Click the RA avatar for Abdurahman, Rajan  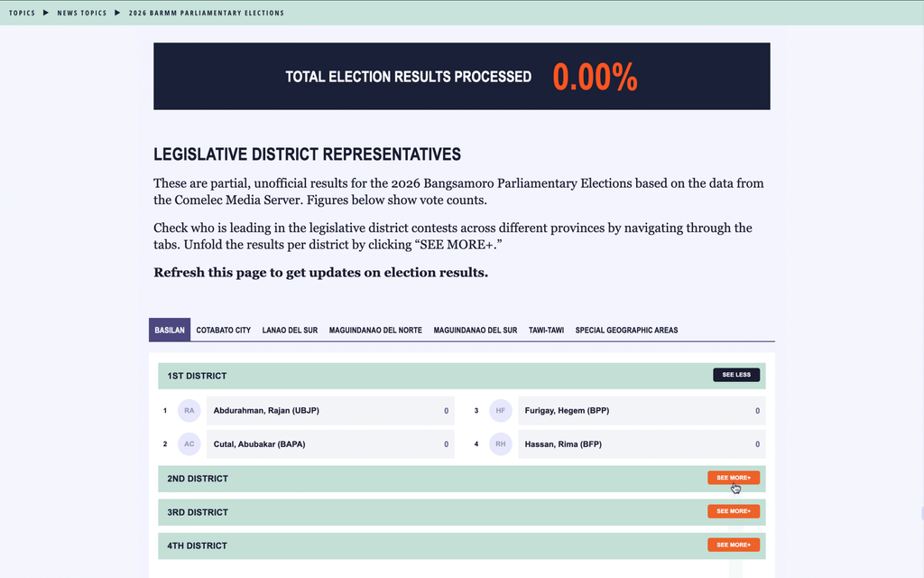pos(189,411)
